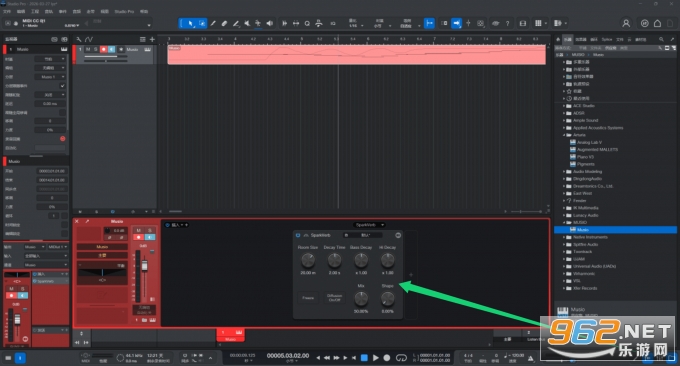Select Analog Lab V instrument

[589, 142]
